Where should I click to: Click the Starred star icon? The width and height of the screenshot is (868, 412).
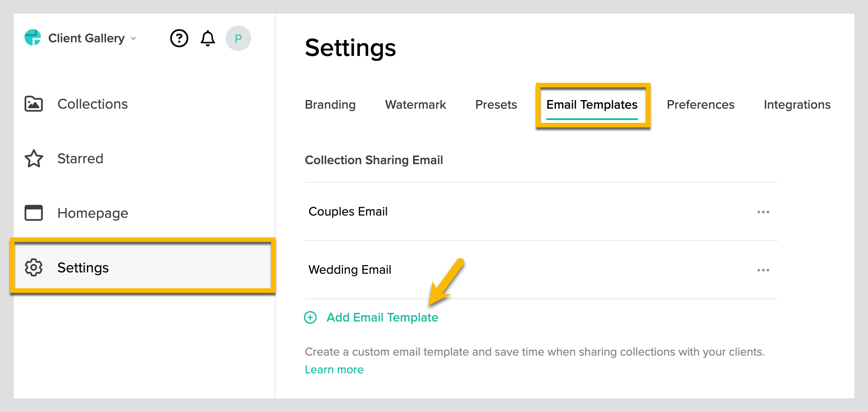click(x=34, y=159)
